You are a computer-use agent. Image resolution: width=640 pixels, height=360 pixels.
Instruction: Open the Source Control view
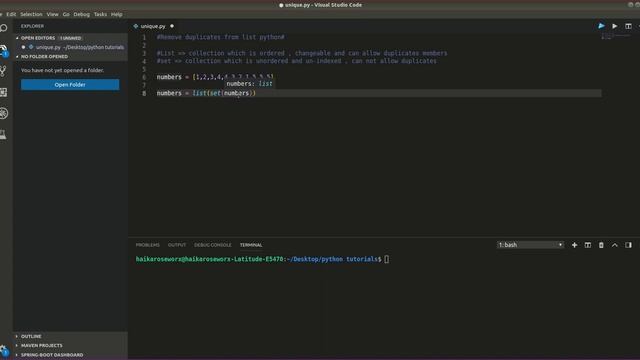pyautogui.click(x=3, y=71)
